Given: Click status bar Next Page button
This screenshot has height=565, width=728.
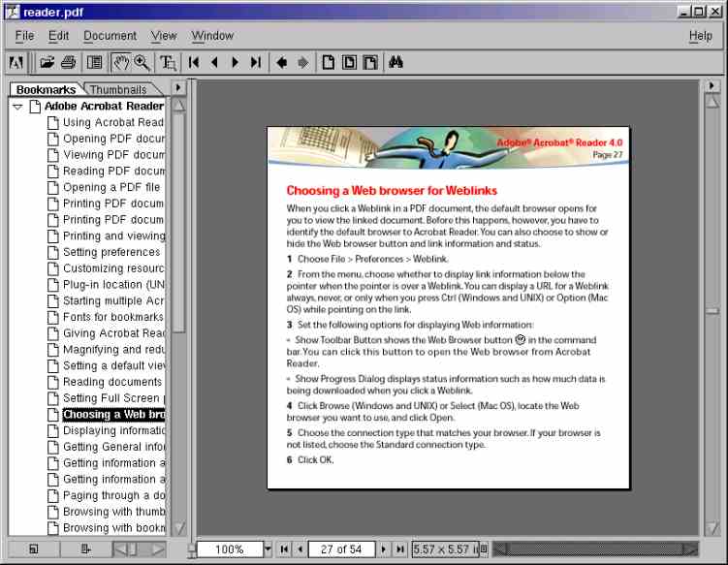Looking at the screenshot, I should click(x=383, y=549).
